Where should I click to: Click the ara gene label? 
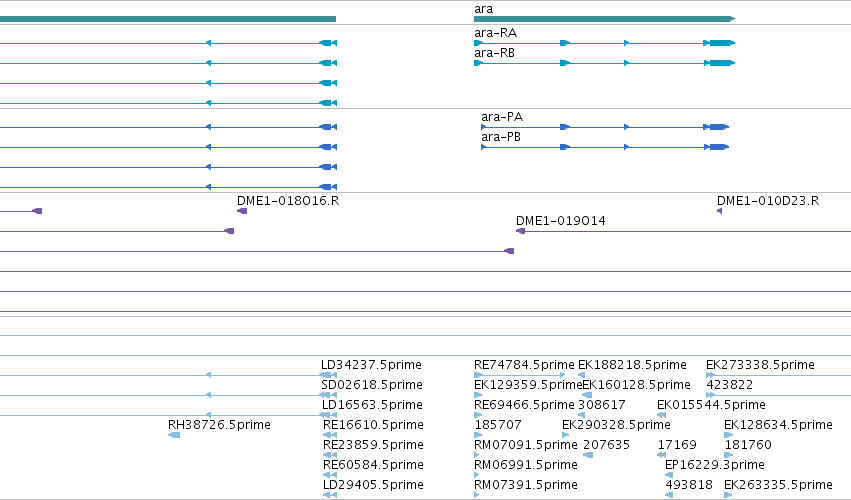pyautogui.click(x=484, y=9)
